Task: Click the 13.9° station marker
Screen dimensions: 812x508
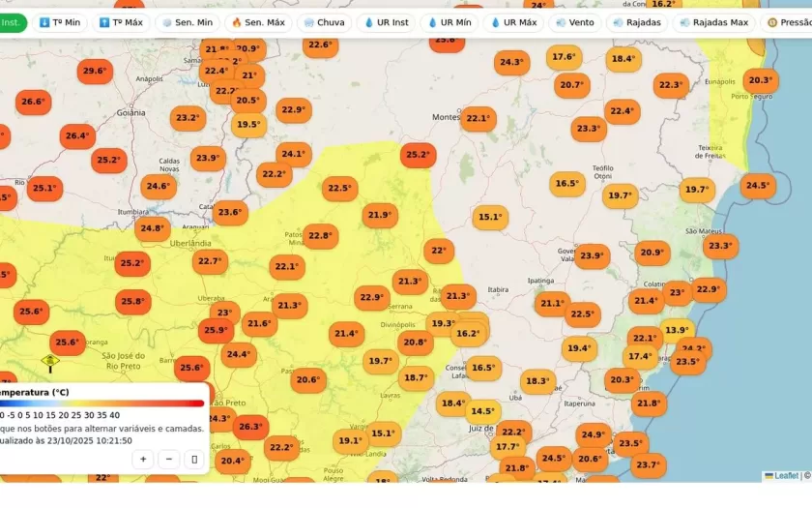Action: pyautogui.click(x=677, y=330)
